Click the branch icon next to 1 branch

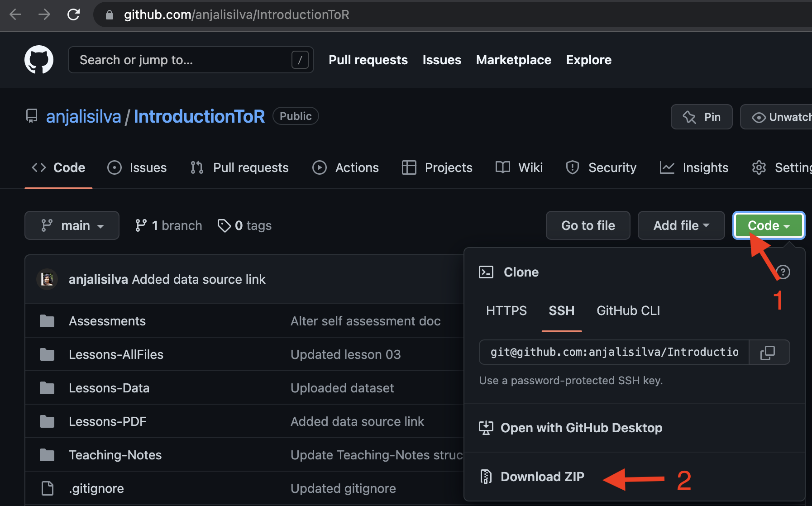141,225
